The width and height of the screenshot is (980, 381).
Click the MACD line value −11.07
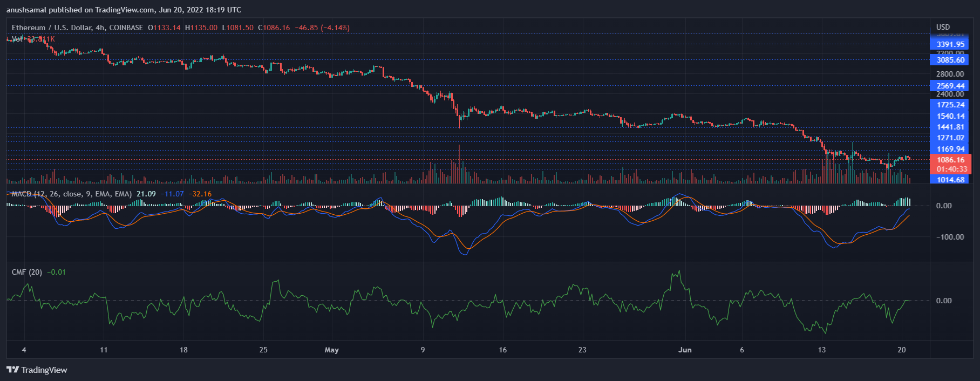coord(172,194)
